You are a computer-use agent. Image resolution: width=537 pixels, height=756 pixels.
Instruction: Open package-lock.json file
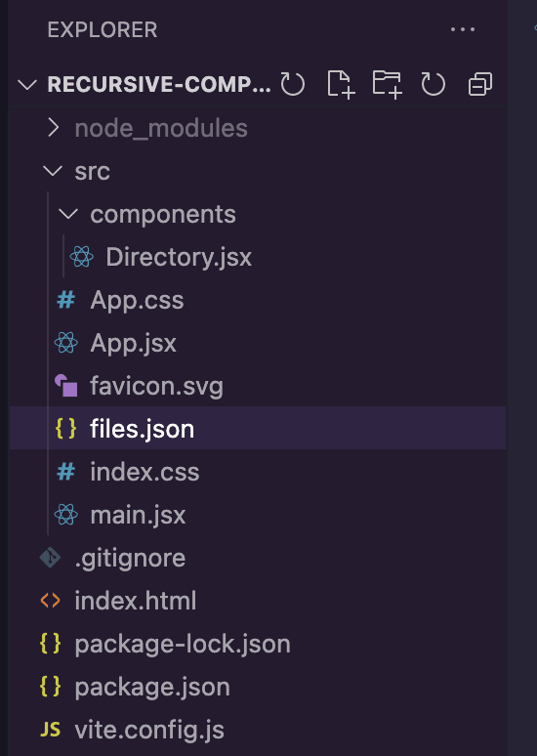pyautogui.click(x=258, y=644)
